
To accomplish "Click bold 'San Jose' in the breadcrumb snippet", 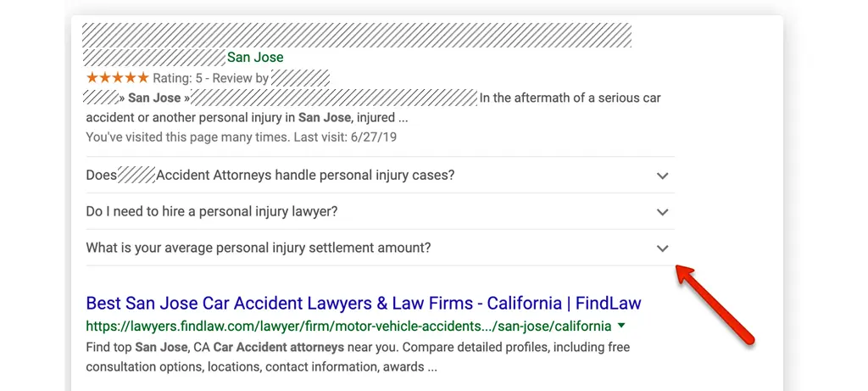I will [x=154, y=98].
